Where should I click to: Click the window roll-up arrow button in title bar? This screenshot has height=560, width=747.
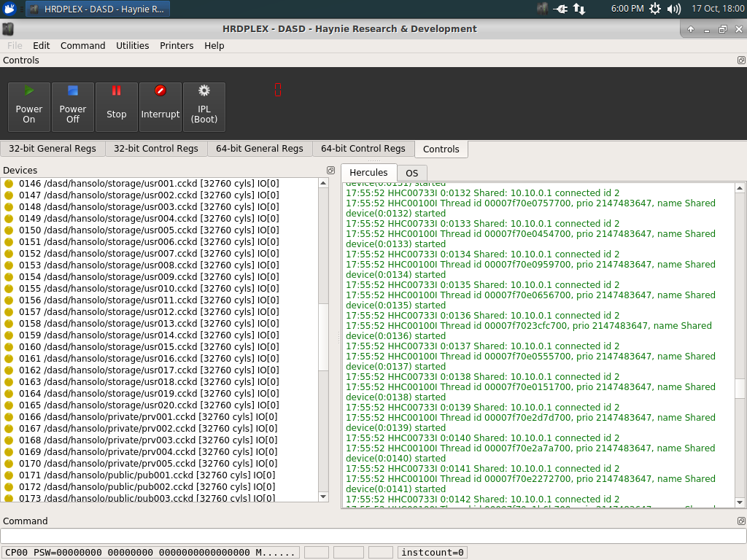click(x=691, y=29)
